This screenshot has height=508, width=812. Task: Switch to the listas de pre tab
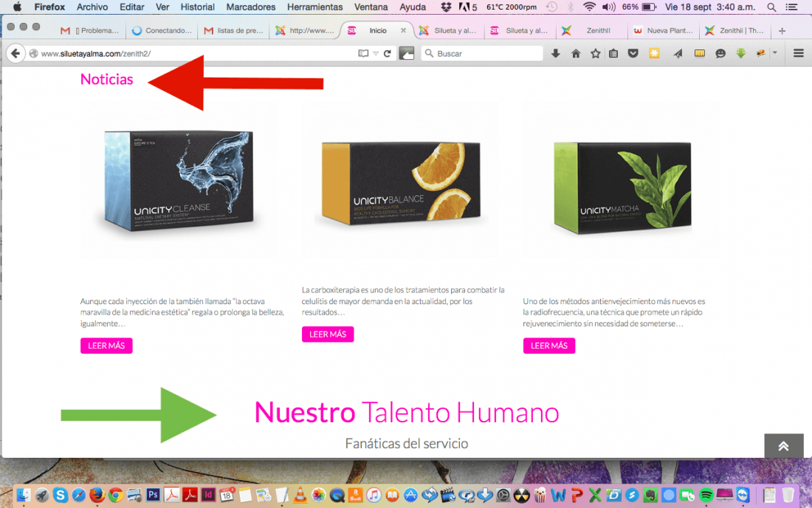coord(233,30)
